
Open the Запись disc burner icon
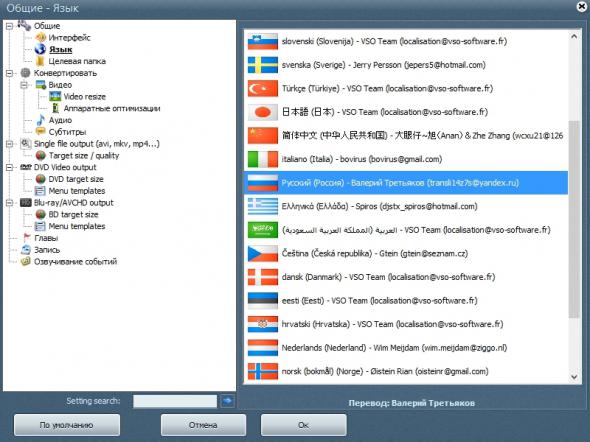26,249
